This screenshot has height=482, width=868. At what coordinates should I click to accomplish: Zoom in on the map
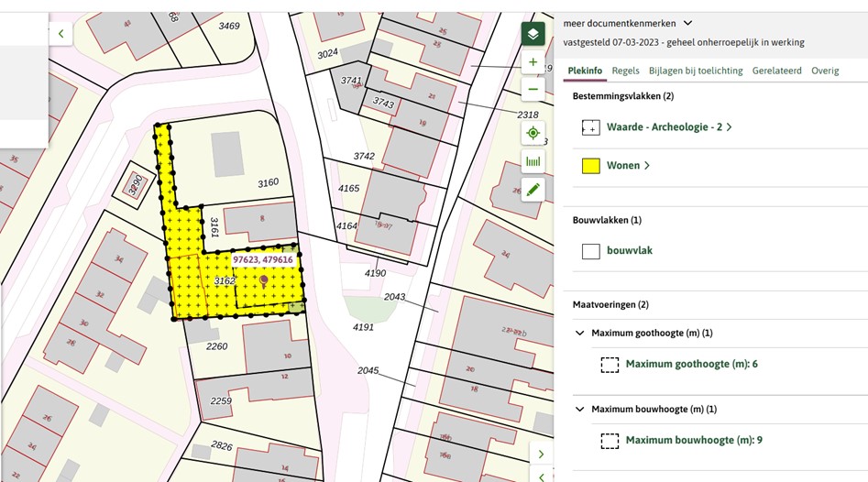click(x=533, y=62)
